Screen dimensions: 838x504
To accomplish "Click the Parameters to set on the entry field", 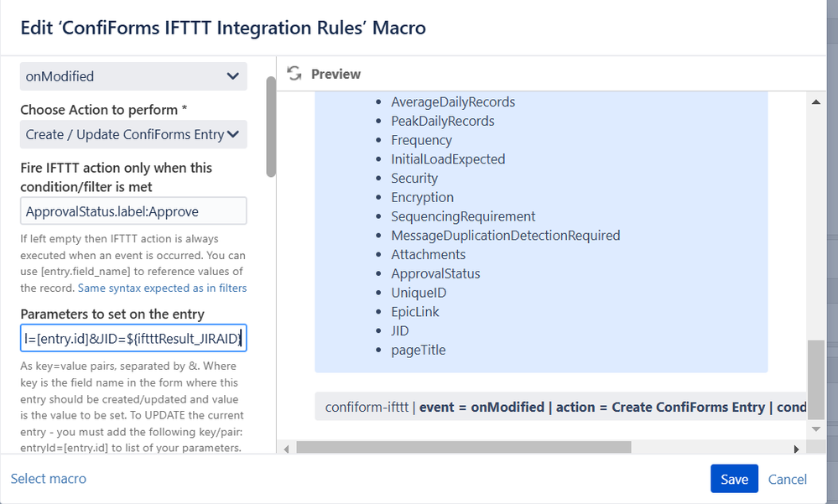I will [133, 339].
